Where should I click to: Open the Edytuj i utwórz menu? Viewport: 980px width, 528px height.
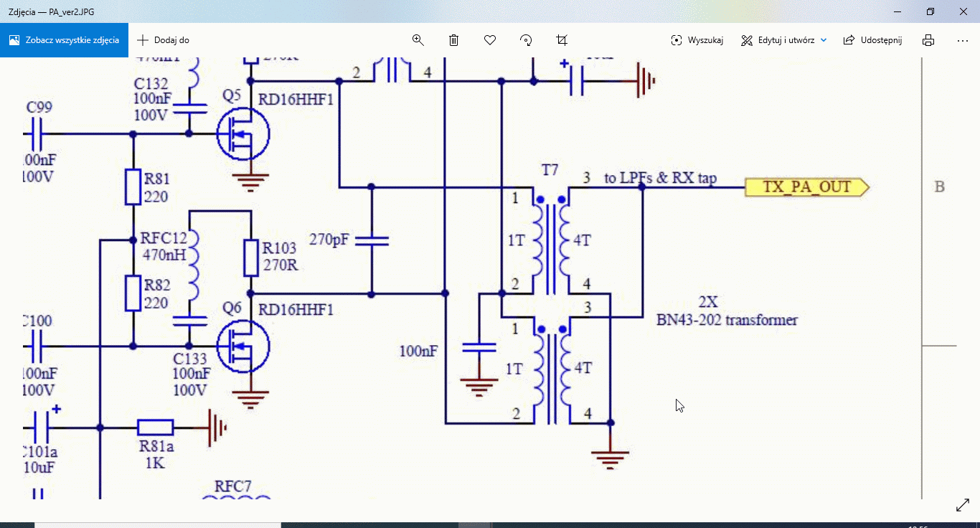778,40
